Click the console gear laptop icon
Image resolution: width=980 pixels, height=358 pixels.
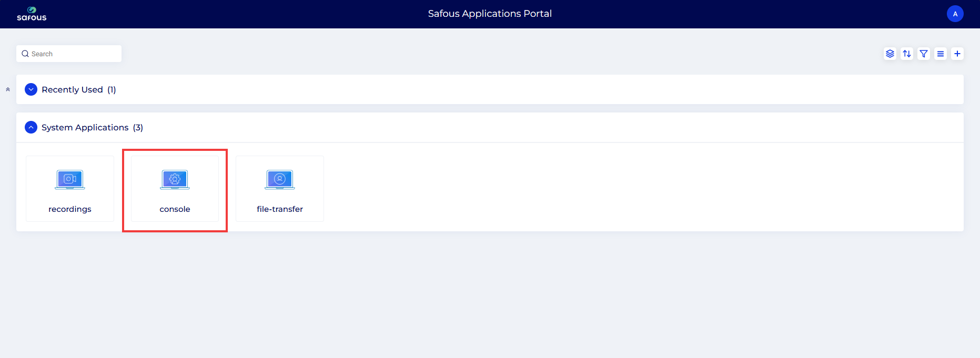[x=175, y=180]
